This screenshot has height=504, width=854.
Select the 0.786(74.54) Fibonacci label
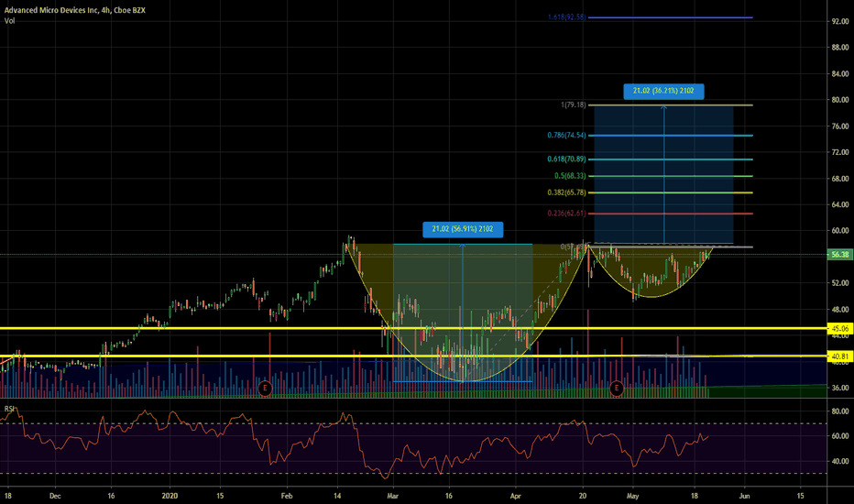pyautogui.click(x=566, y=135)
